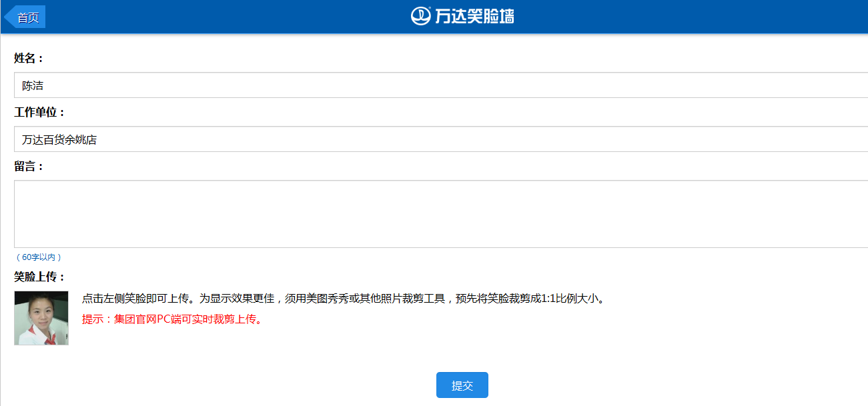This screenshot has width=868, height=406.
Task: Click the 万达笑脸墙 logo in header
Action: [462, 16]
